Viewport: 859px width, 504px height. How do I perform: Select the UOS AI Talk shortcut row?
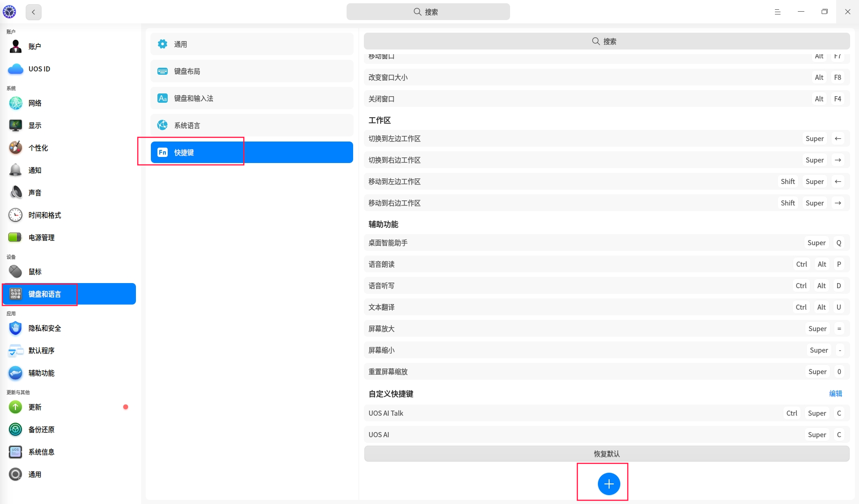607,413
